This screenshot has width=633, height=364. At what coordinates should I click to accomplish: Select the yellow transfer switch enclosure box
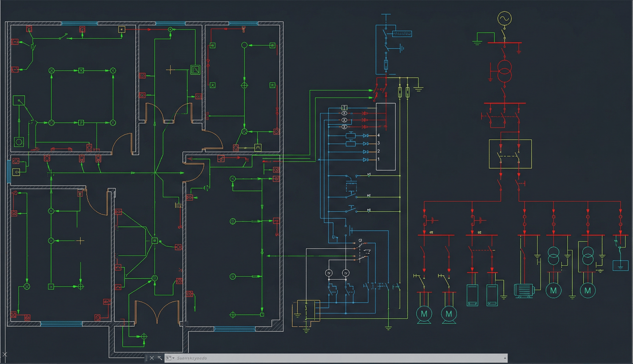(510, 154)
